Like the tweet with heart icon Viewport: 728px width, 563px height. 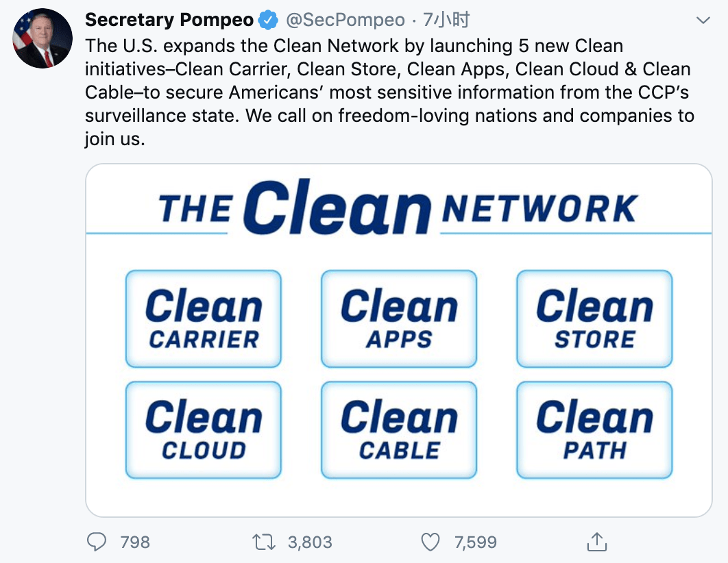(430, 542)
